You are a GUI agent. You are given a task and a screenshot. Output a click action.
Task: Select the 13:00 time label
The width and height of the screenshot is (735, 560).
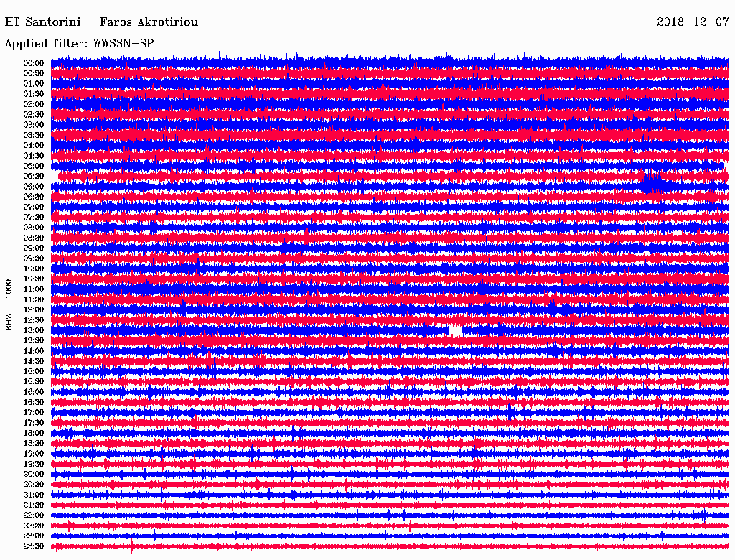(34, 331)
